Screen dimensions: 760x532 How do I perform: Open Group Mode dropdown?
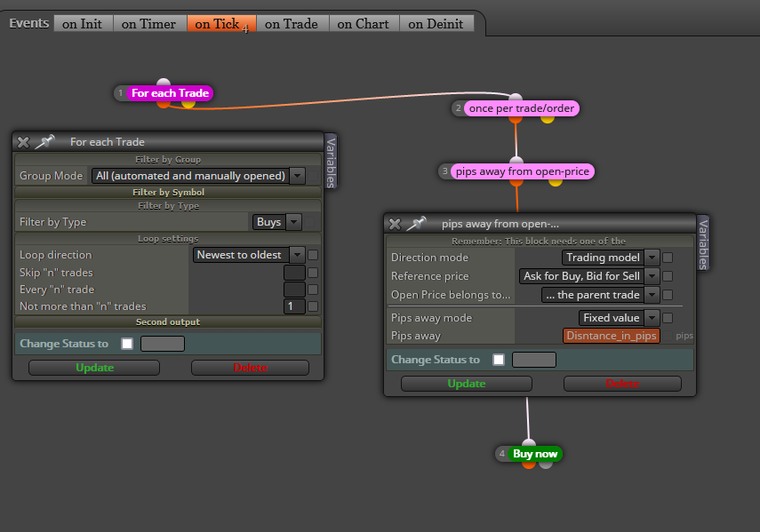pyautogui.click(x=198, y=176)
